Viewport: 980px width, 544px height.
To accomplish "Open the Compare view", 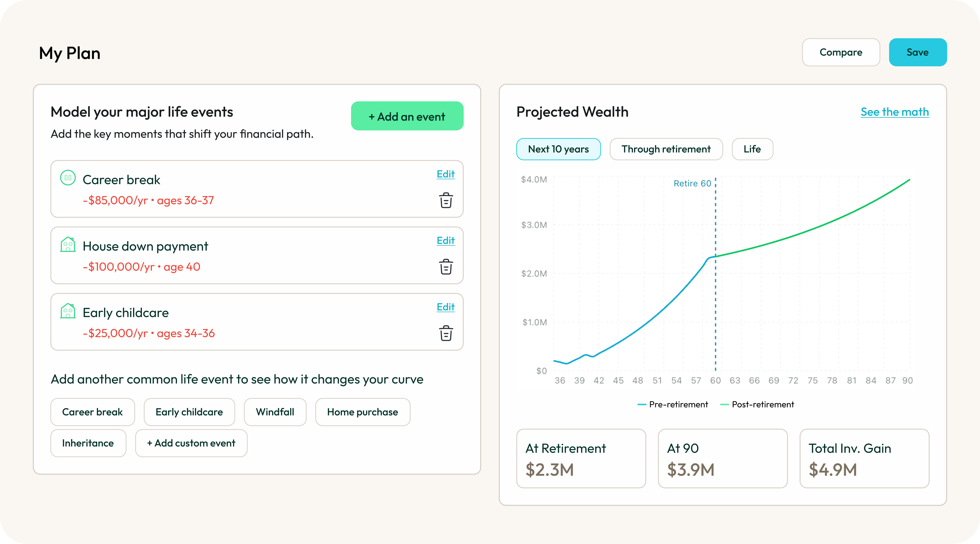I will (841, 52).
